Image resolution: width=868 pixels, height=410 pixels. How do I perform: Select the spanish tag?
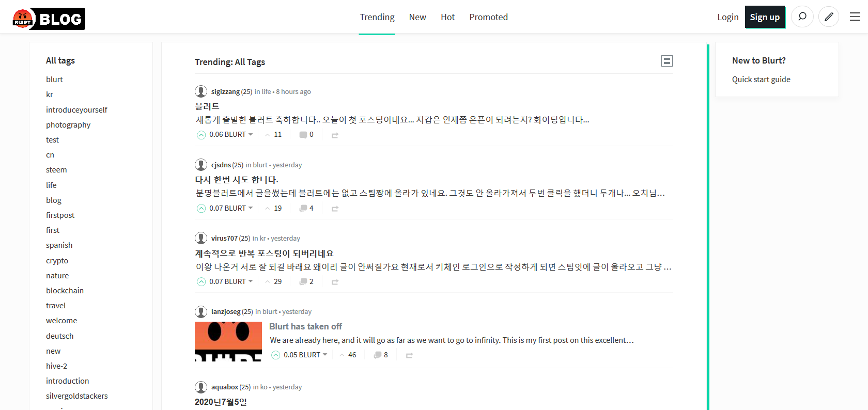coord(59,245)
